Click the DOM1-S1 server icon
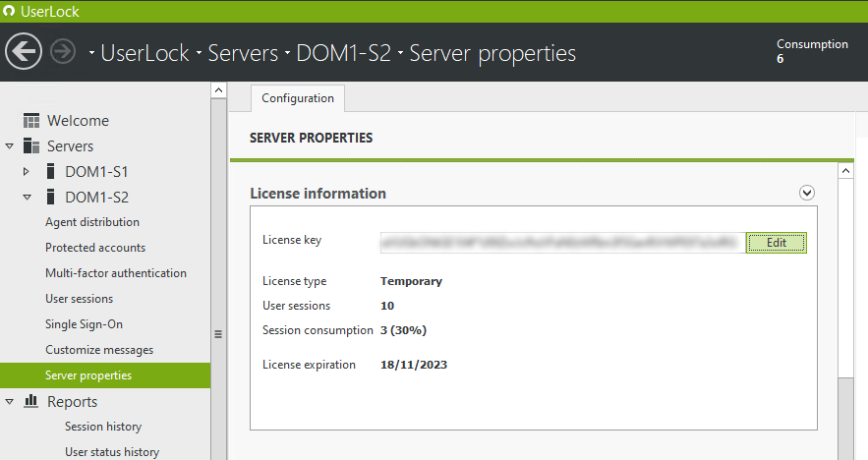The height and width of the screenshot is (460, 868). click(x=50, y=172)
